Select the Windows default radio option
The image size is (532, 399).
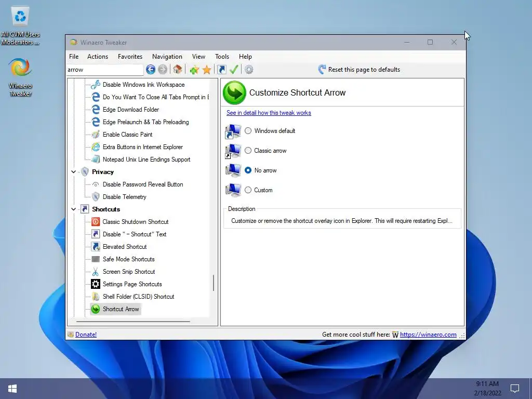248,130
